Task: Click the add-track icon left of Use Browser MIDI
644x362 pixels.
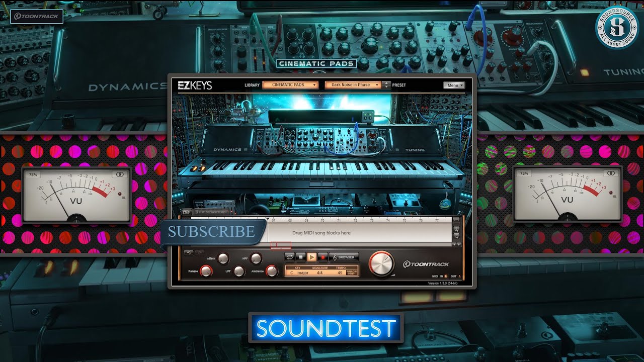Action: coord(187,212)
